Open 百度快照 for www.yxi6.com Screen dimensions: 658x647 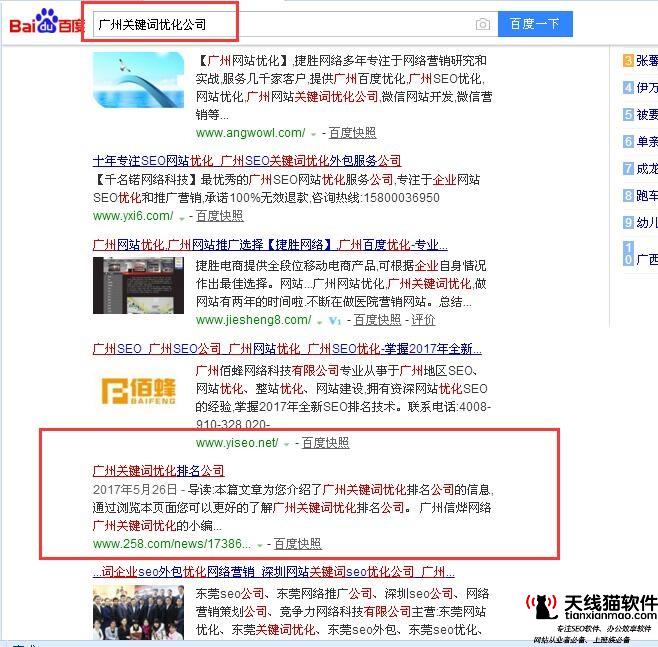(x=219, y=216)
